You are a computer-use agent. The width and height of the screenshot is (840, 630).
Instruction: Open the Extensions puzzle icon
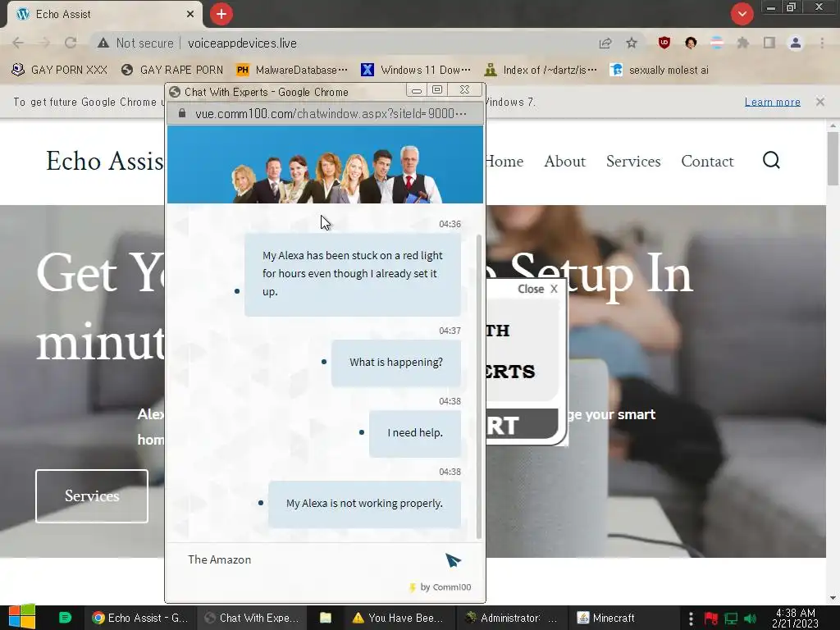pyautogui.click(x=742, y=43)
